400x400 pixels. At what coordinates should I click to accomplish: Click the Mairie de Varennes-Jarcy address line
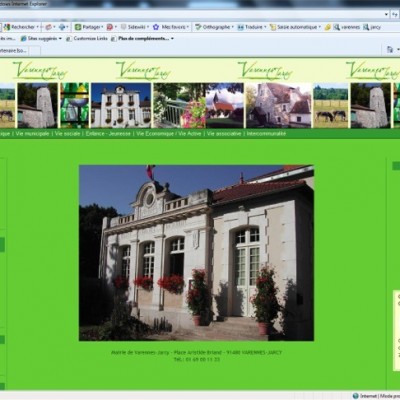[x=196, y=352]
